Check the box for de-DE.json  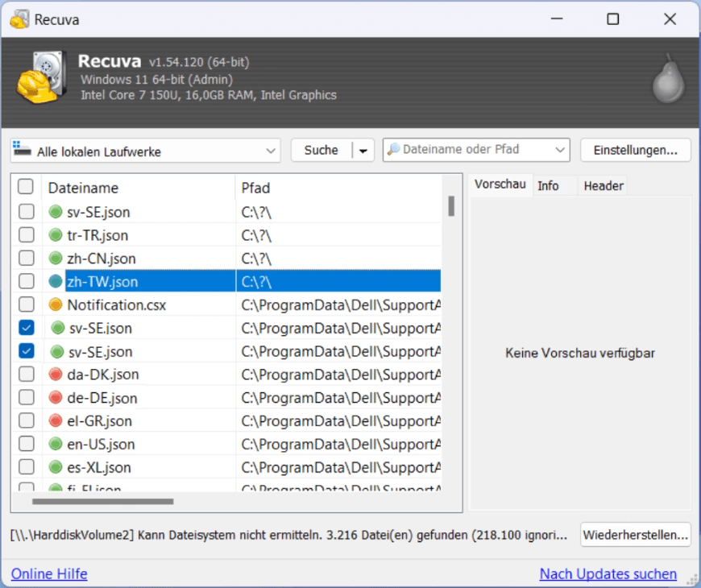point(27,397)
